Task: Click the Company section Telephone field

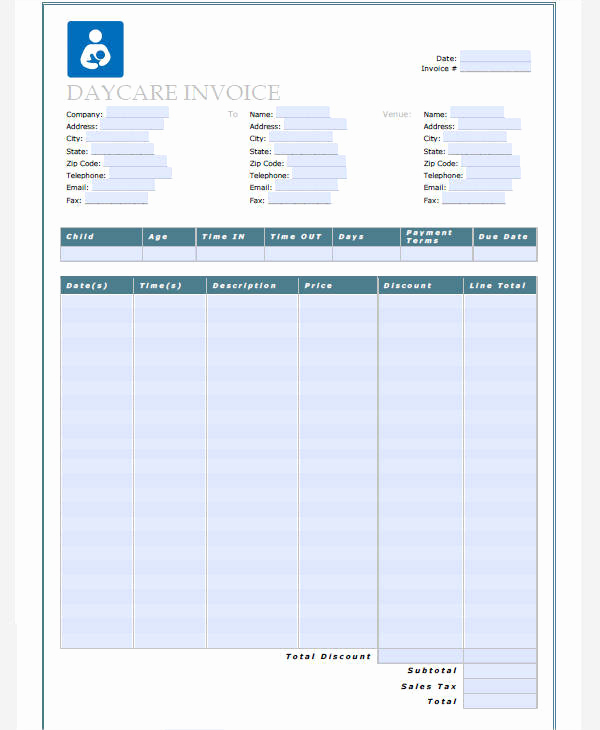Action: 140,173
